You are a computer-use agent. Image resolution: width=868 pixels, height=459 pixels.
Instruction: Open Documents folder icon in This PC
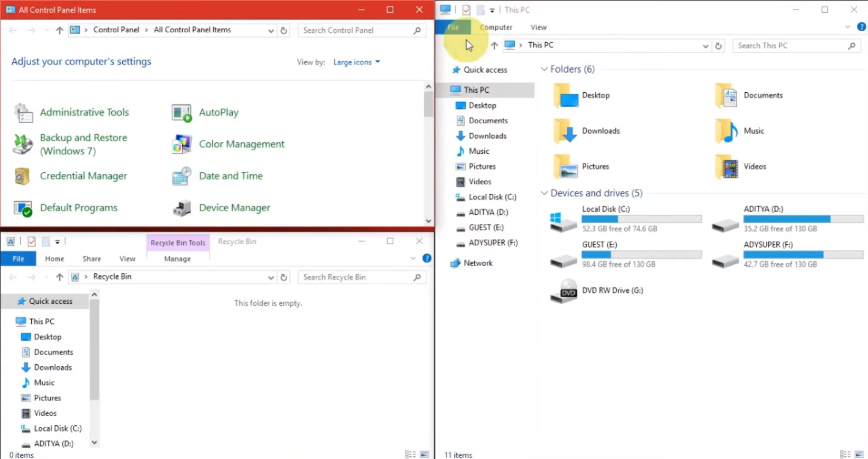point(726,95)
